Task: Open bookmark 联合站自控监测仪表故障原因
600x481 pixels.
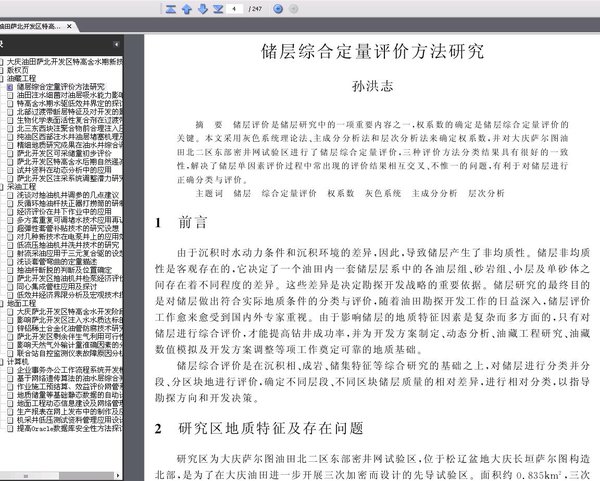Action: (x=70, y=353)
